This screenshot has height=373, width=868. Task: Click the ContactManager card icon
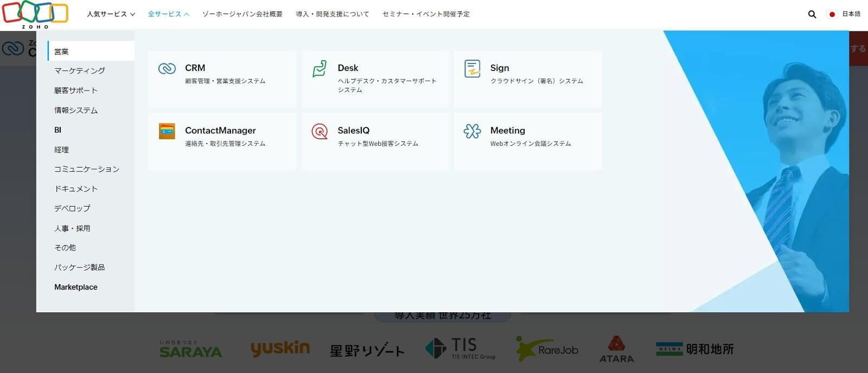[x=167, y=131]
